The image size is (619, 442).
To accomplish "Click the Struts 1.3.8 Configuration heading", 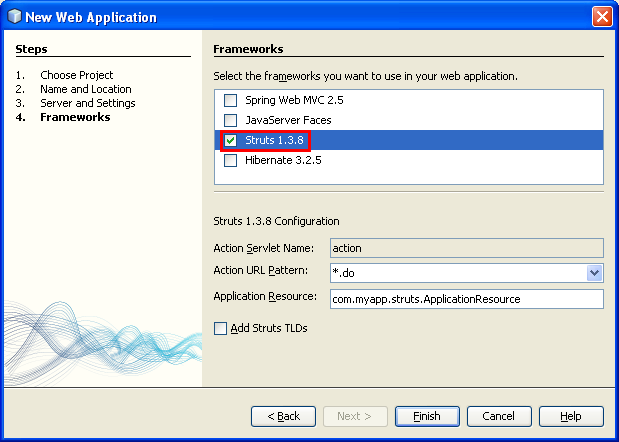I will click(x=276, y=221).
